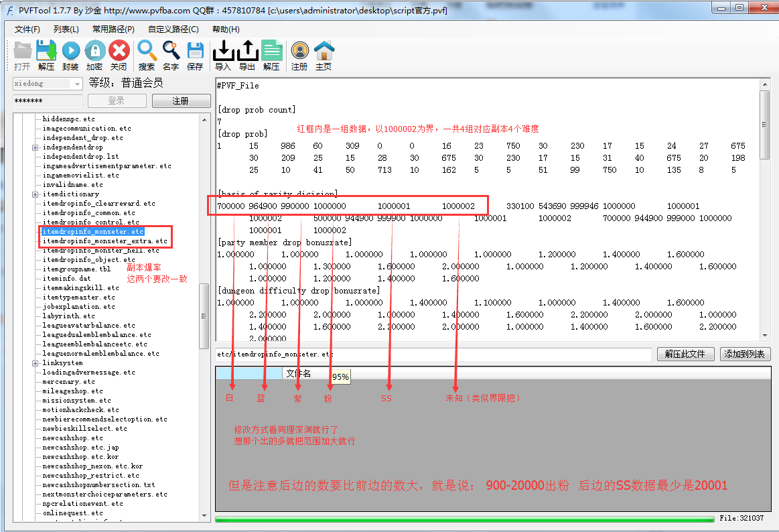The height and width of the screenshot is (532, 779).
Task: Click the 封装 (pack) play icon
Action: (x=70, y=51)
